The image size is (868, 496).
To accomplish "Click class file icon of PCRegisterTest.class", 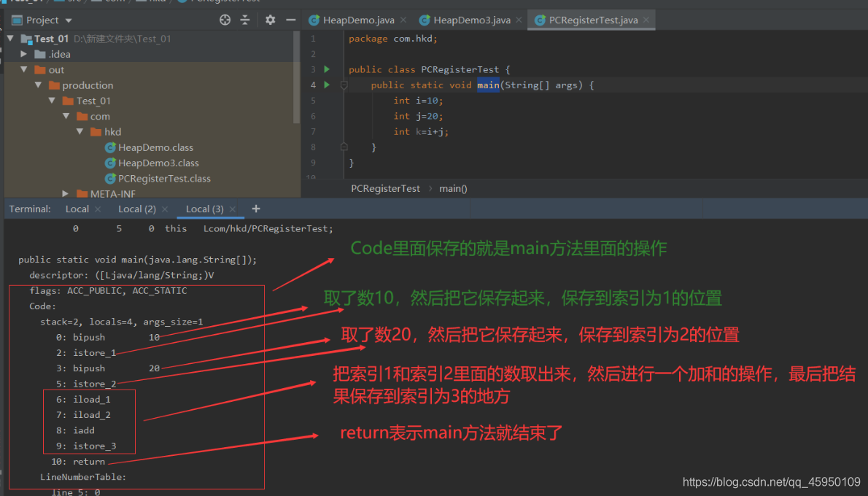I will (110, 178).
